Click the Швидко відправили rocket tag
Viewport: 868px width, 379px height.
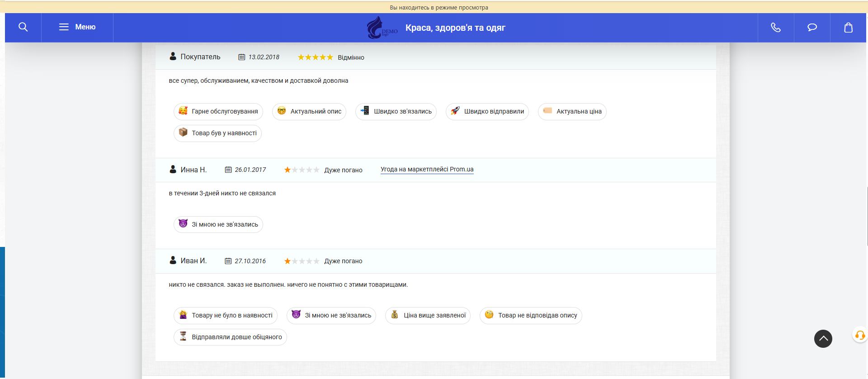487,111
